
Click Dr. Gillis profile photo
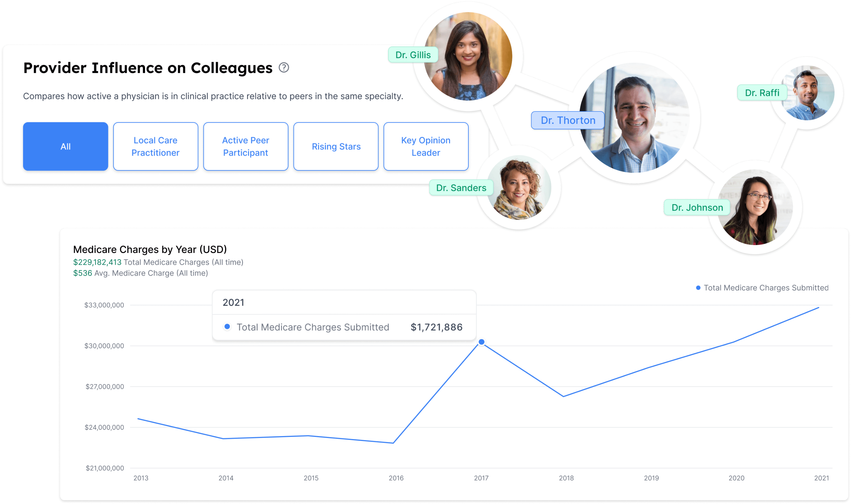point(469,57)
